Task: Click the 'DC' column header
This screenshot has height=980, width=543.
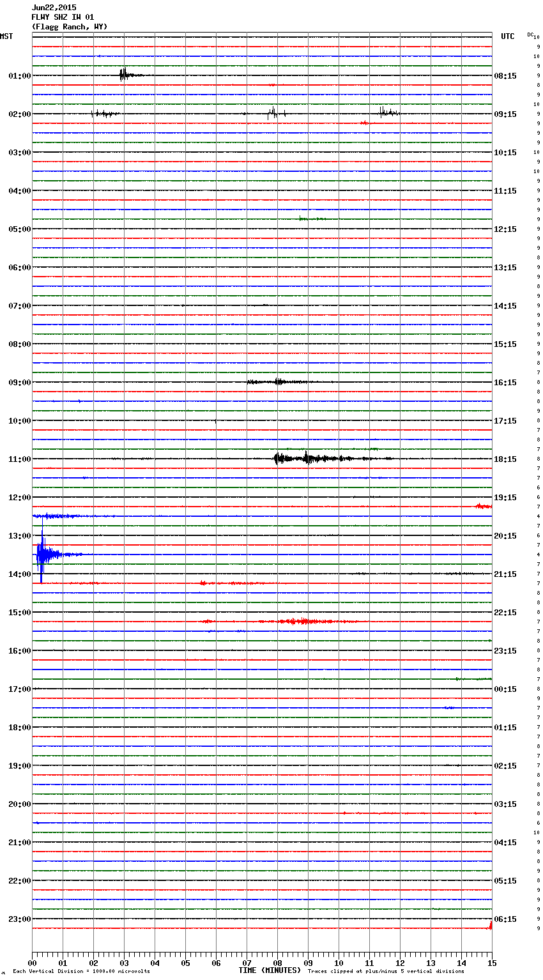Action: click(x=530, y=34)
